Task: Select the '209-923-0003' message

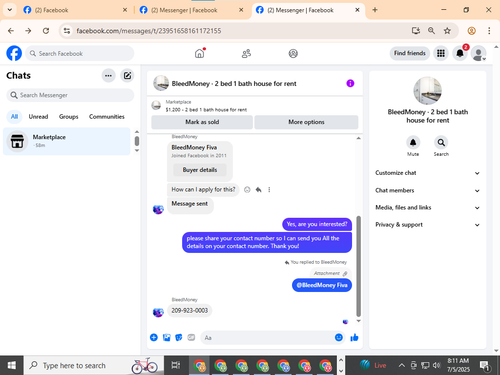Action: [189, 311]
